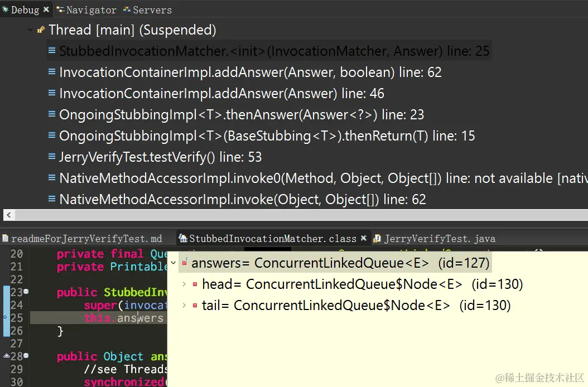
Task: Select Thread [main] (Suspended) row
Action: (132, 30)
